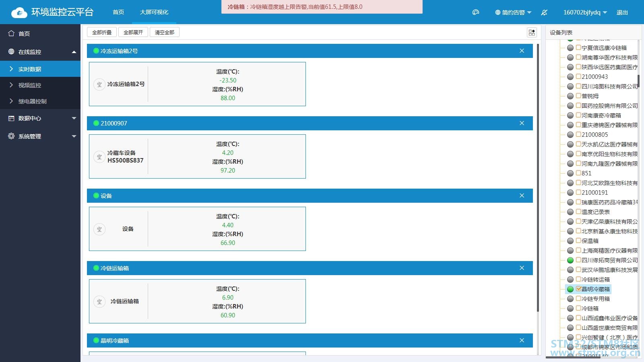The image size is (644, 362).
Task: Check the 冷链专用箱 checkbox
Action: pyautogui.click(x=578, y=298)
